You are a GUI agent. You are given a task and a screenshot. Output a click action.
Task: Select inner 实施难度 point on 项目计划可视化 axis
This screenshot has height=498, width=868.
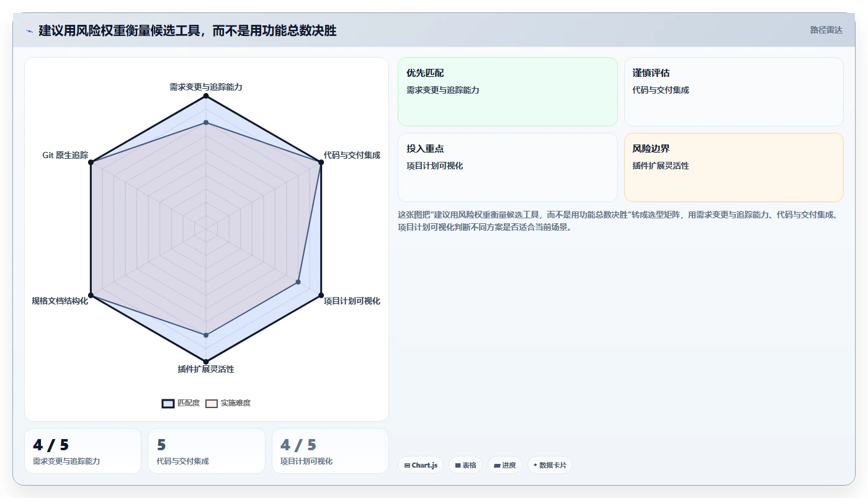pos(298,282)
